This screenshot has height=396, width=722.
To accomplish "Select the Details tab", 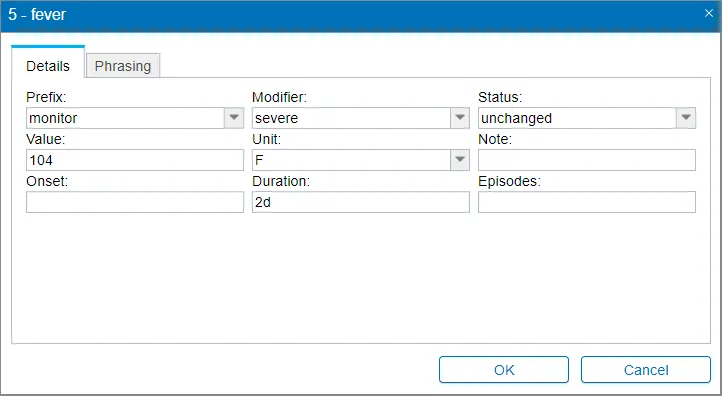I will pos(48,66).
